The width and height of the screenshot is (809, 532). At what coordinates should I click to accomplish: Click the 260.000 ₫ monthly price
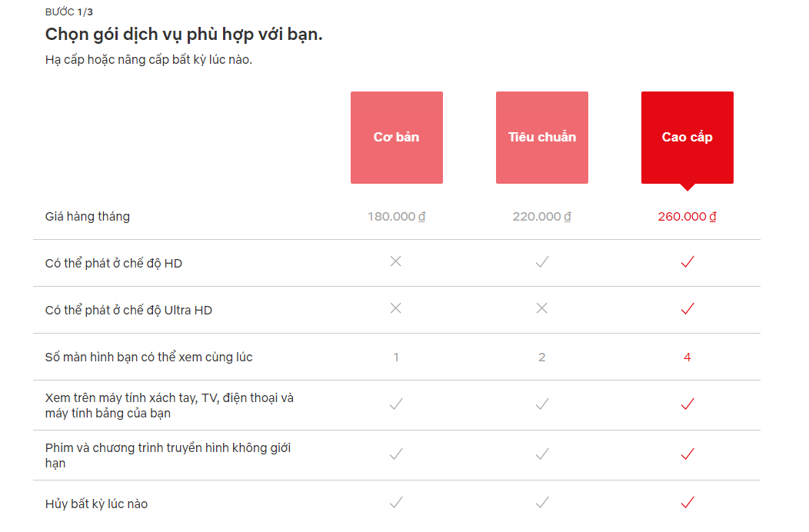click(x=687, y=216)
